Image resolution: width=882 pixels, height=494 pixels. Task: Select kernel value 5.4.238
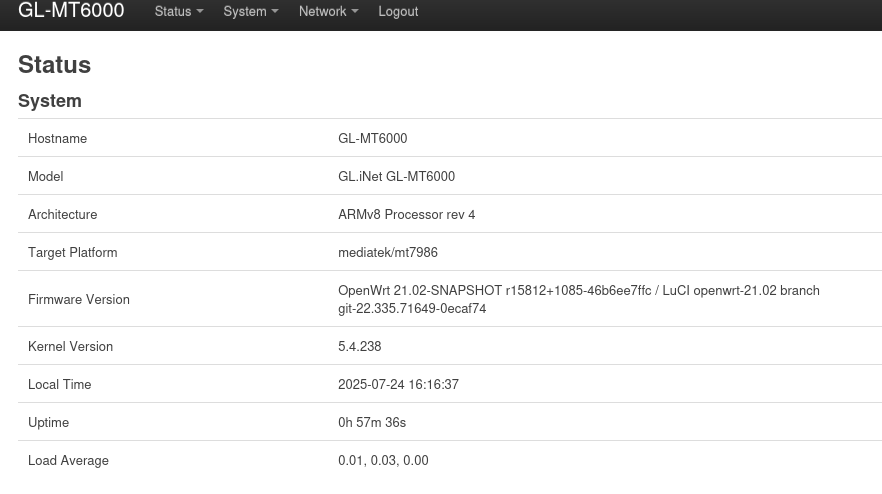pos(359,347)
